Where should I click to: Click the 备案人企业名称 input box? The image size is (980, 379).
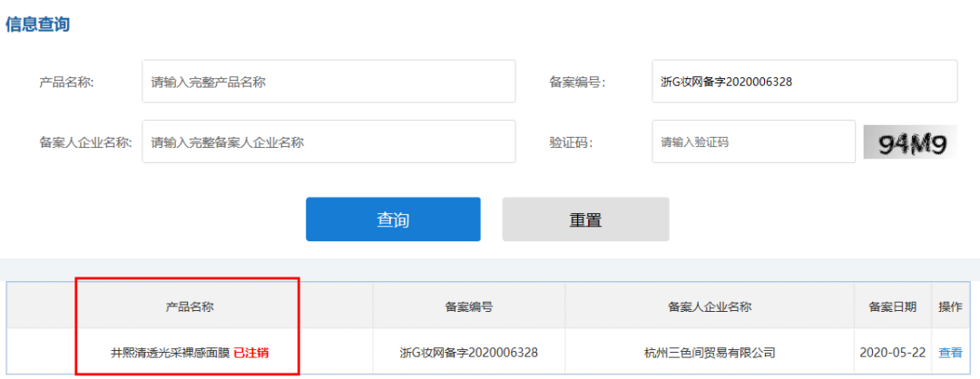328,141
